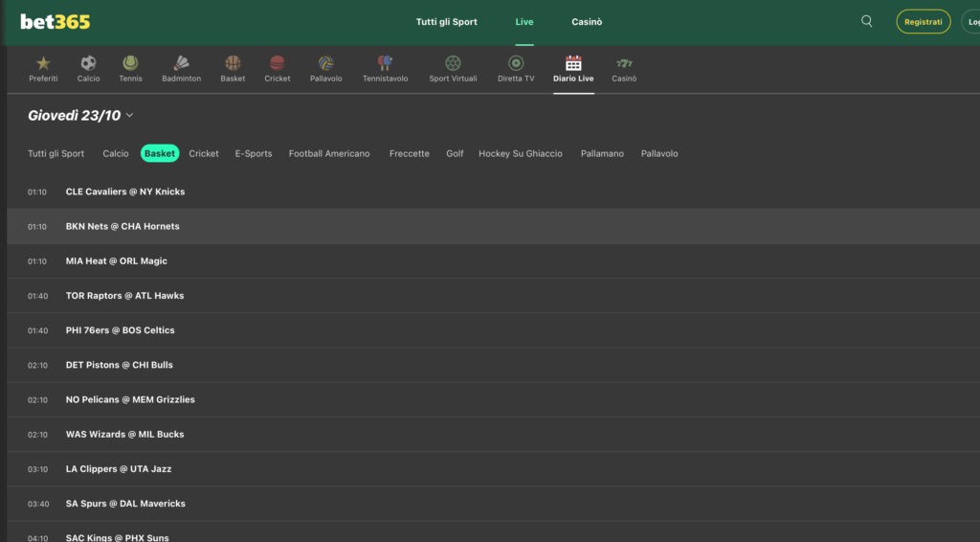Image resolution: width=980 pixels, height=542 pixels.
Task: Filter schedule by E-Sports
Action: [x=254, y=153]
